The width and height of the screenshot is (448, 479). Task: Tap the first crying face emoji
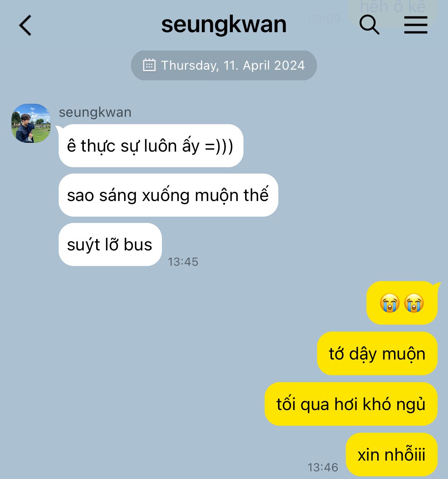[390, 303]
